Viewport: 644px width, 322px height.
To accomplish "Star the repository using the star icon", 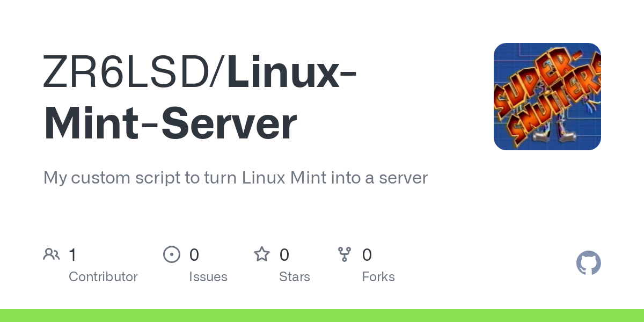I will click(262, 254).
